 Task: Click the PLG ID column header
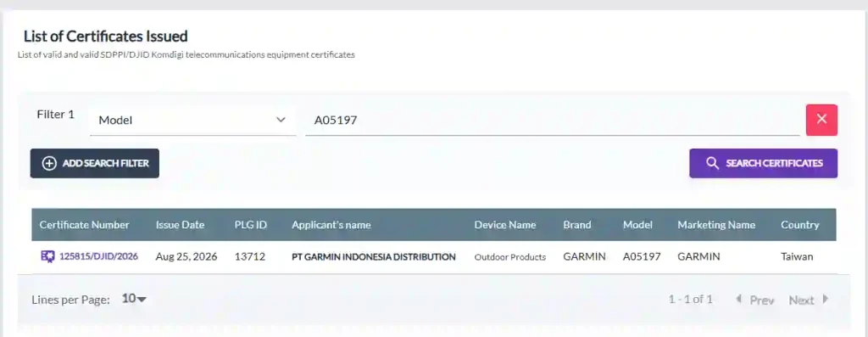(x=251, y=225)
